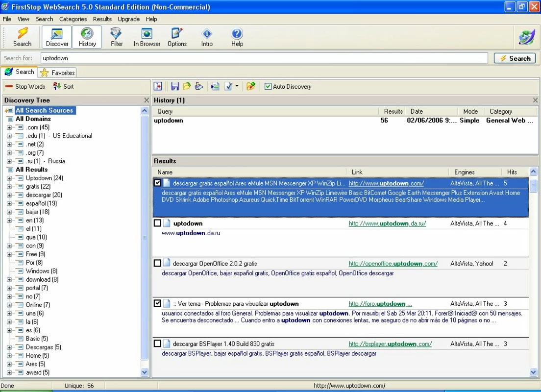Open the http://www.uptodown.com/ link

(x=386, y=183)
